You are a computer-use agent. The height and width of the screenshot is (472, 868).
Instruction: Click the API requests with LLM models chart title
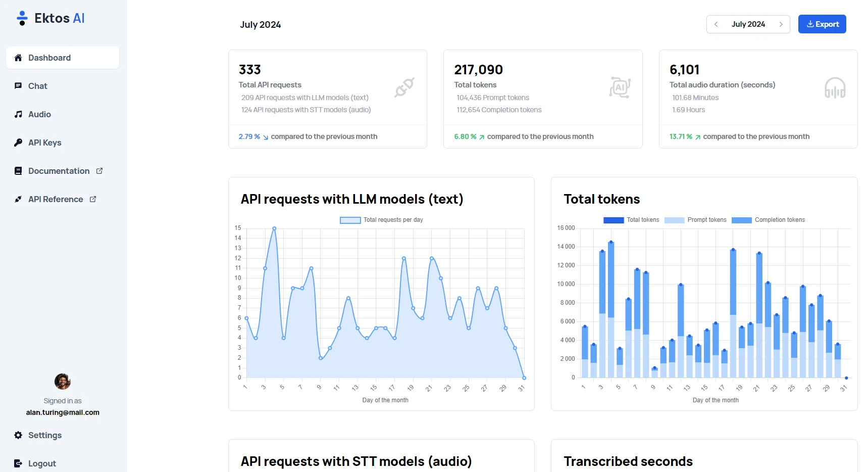pos(352,199)
